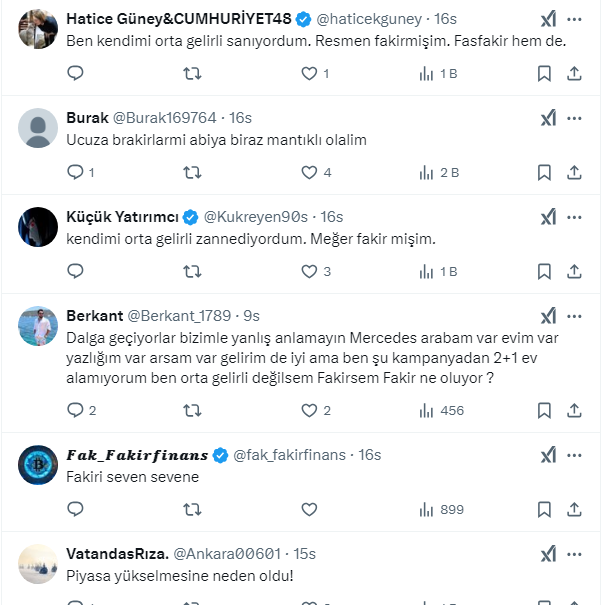Open Grok icon on Hatice Güney's tweet
This screenshot has width=605, height=605.
coord(548,19)
